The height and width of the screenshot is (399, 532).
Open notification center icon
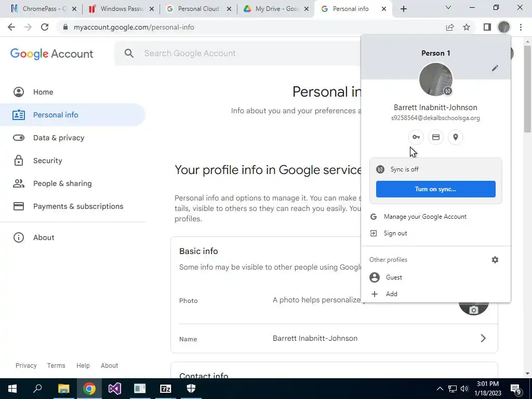pyautogui.click(x=516, y=389)
